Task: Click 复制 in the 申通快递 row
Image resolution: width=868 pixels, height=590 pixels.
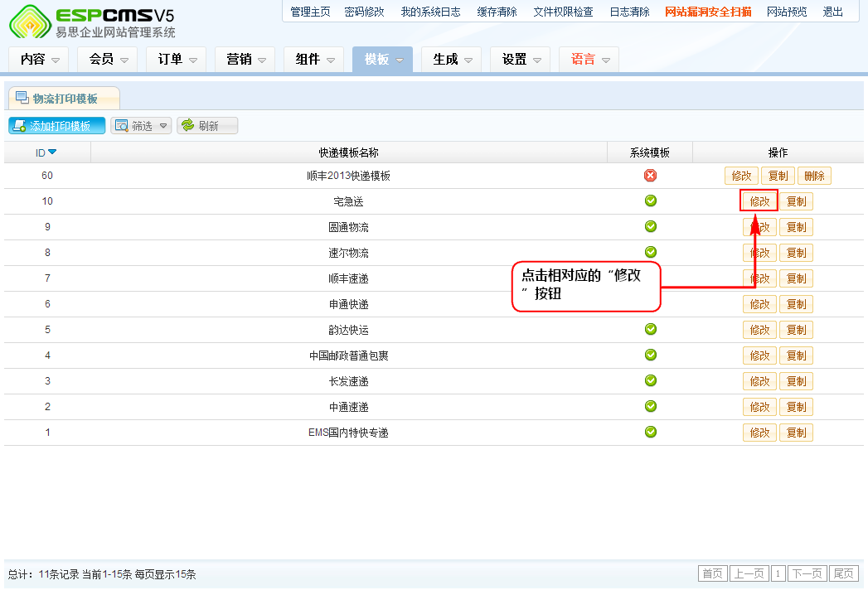Action: [x=796, y=304]
